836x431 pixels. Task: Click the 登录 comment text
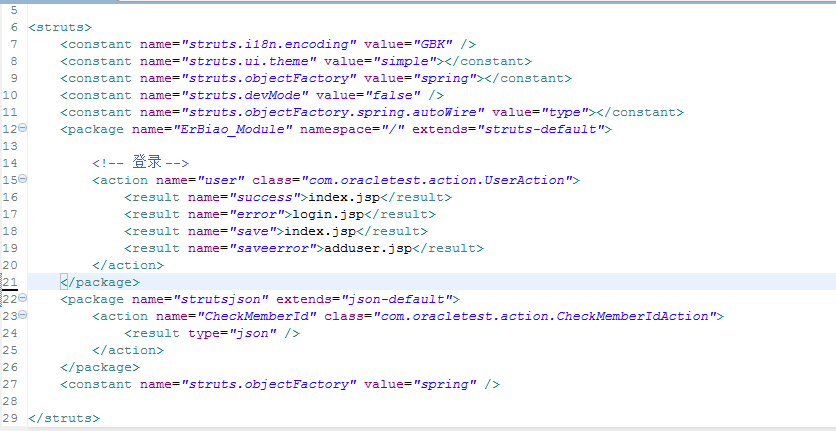146,163
